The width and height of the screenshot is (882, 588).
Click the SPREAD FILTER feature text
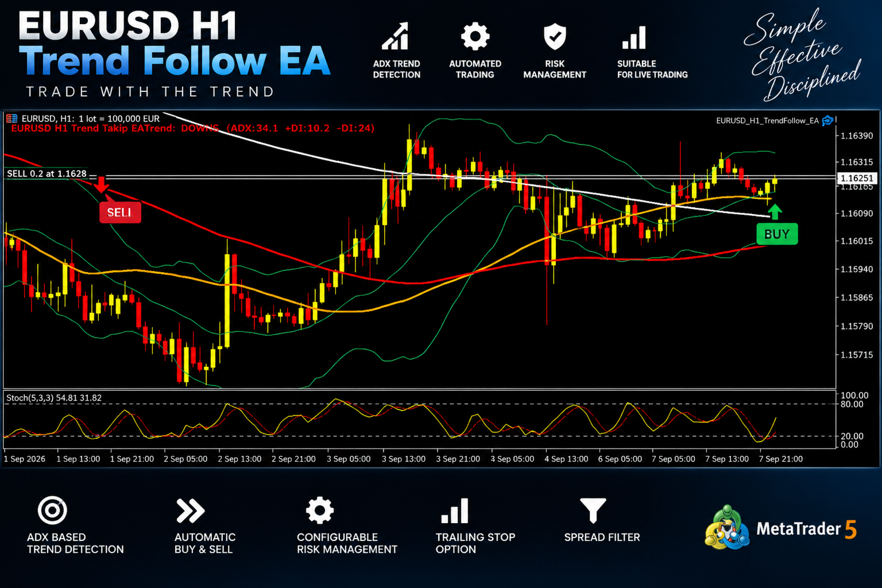tap(602, 537)
